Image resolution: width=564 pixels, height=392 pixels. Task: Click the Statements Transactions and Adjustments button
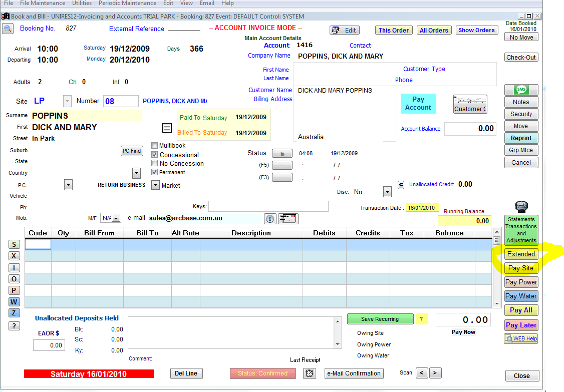point(521,230)
